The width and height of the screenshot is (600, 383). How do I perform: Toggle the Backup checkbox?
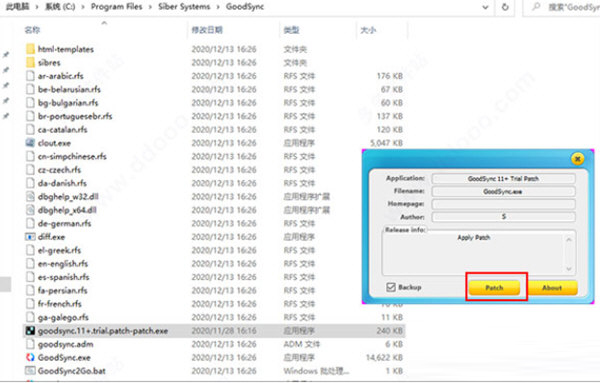(391, 287)
